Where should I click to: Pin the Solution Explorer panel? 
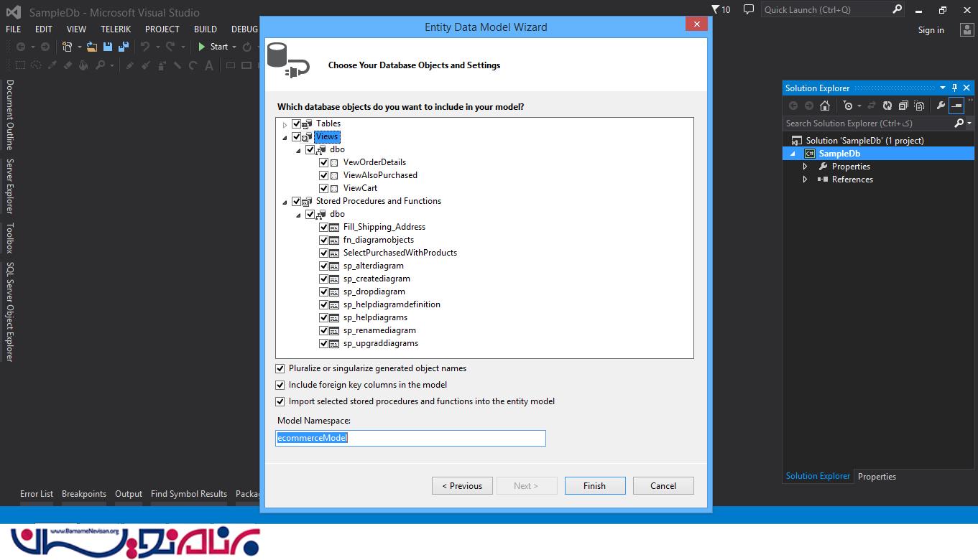[954, 88]
